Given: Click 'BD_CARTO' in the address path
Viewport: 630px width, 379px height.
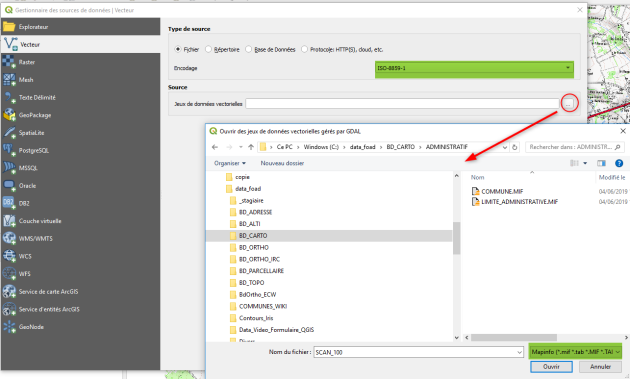Looking at the screenshot, I should click(x=401, y=147).
